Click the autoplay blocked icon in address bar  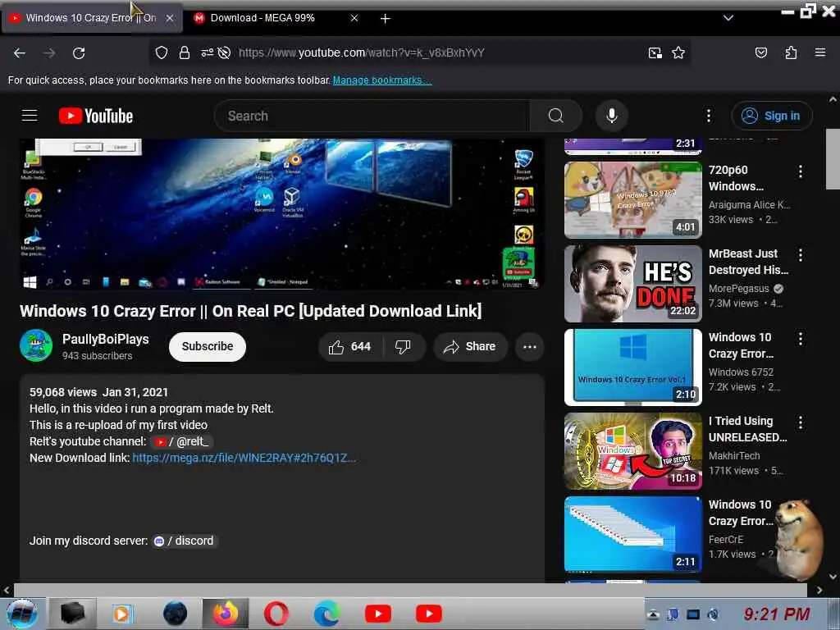(x=225, y=52)
